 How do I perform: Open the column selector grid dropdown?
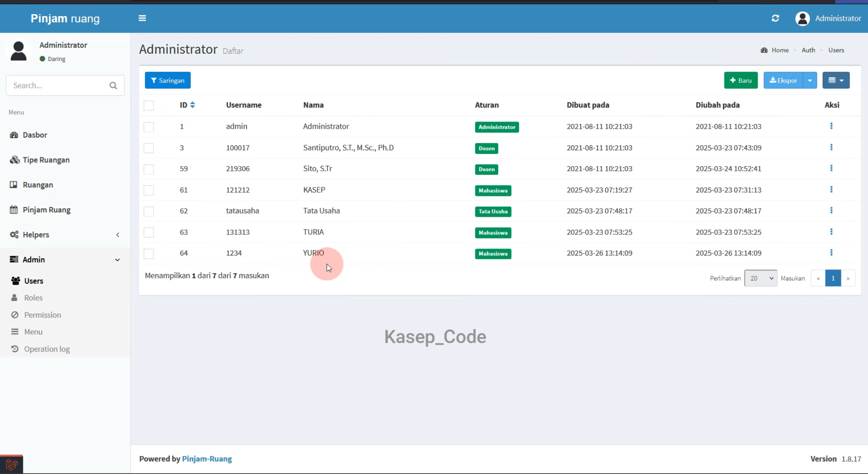click(836, 81)
